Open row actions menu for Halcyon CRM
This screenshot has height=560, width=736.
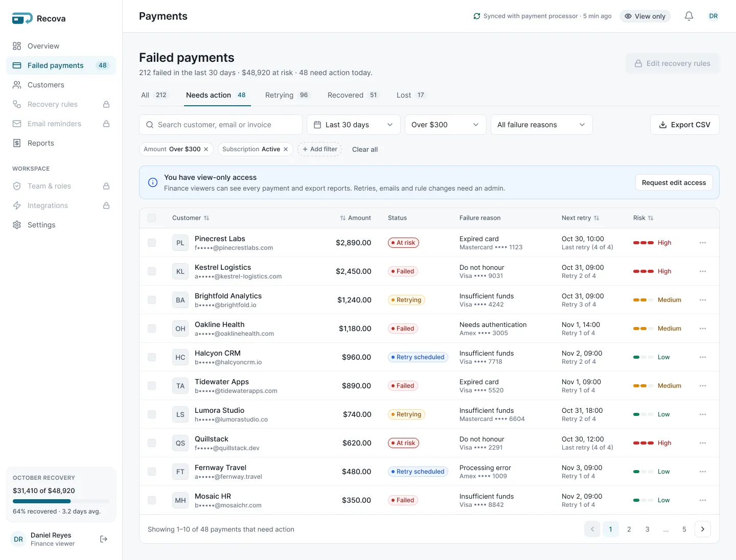click(703, 357)
